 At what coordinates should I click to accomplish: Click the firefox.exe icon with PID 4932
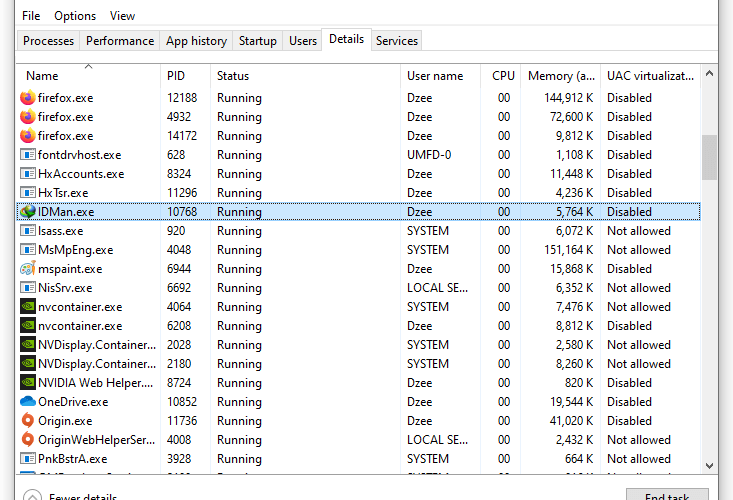pyautogui.click(x=28, y=117)
